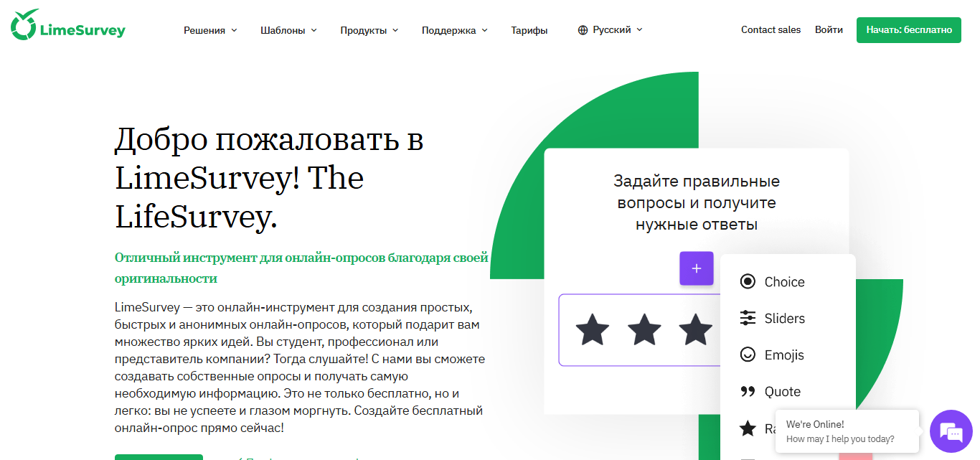Expand the chevron next to Продукты
980x460 pixels.
396,30
